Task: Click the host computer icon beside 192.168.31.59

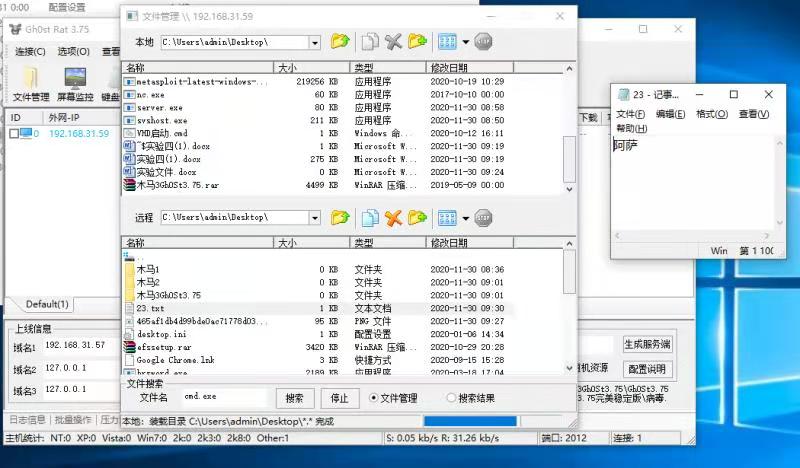Action: (x=26, y=133)
